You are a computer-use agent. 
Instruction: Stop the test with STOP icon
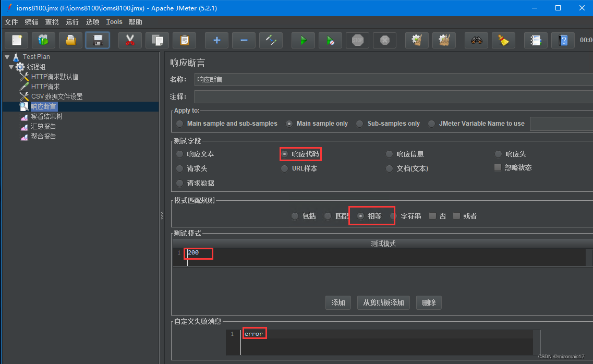358,40
